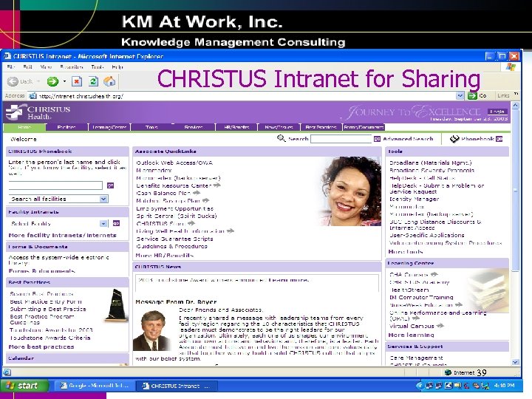Screen dimensions: 532x399
Task: Click arrow icon after Virtual Campus
Action: click(440, 326)
